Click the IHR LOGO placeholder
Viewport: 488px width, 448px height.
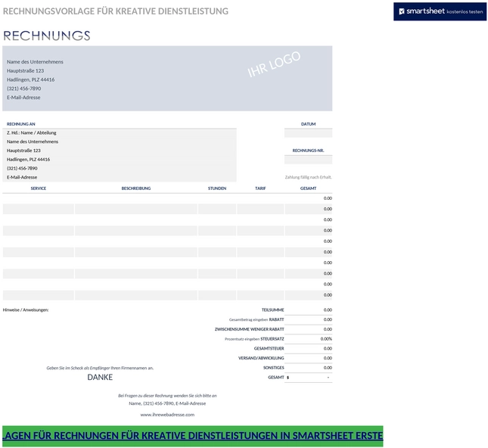click(274, 64)
